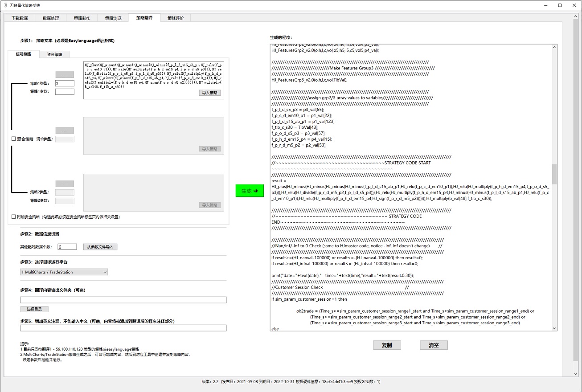Click the app icon in the title bar

(5, 5)
